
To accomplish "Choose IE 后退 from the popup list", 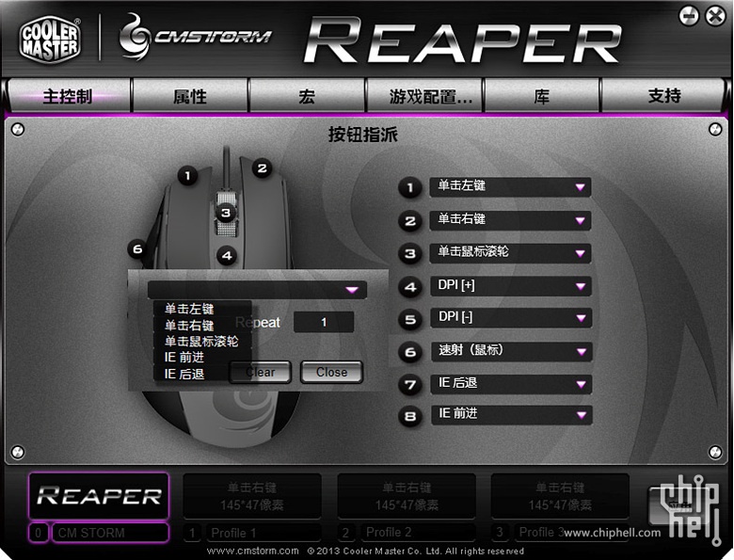I will (202, 374).
